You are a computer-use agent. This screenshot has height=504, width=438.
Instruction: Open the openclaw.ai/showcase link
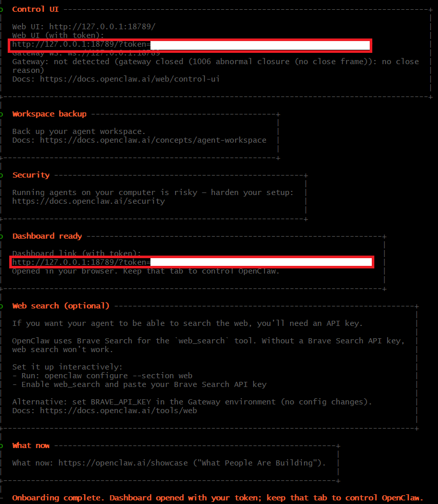coord(123,463)
